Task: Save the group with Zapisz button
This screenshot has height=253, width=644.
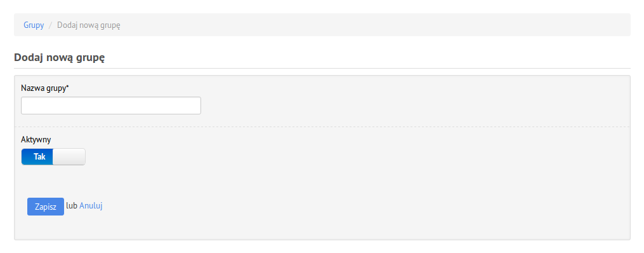Action: pos(46,207)
